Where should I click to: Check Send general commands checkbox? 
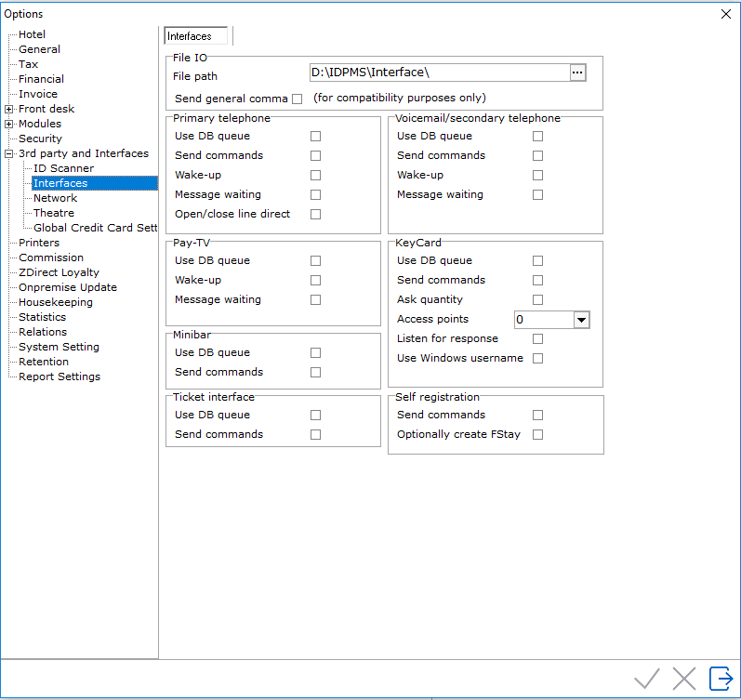pyautogui.click(x=298, y=99)
